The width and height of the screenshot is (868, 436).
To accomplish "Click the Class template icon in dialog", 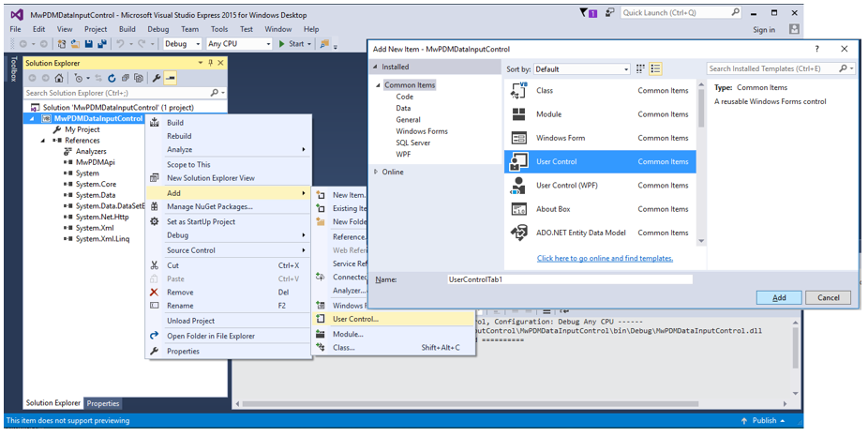I will 518,90.
